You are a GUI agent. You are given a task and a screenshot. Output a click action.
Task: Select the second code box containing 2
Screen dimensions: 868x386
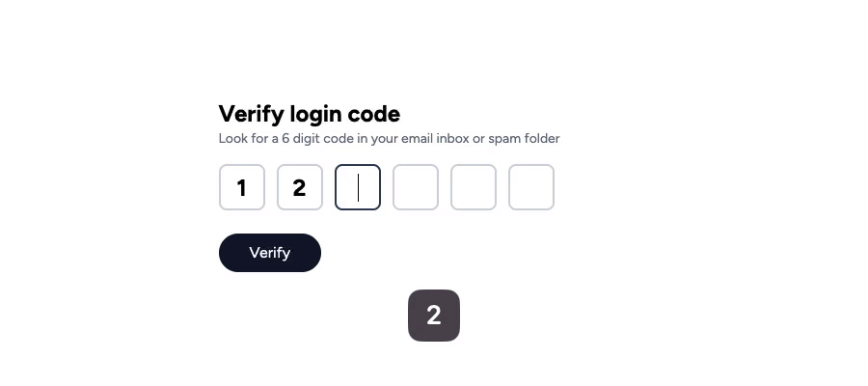300,187
